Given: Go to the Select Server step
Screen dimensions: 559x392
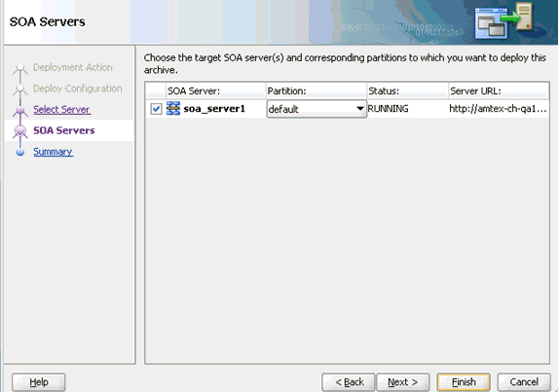Looking at the screenshot, I should [61, 109].
